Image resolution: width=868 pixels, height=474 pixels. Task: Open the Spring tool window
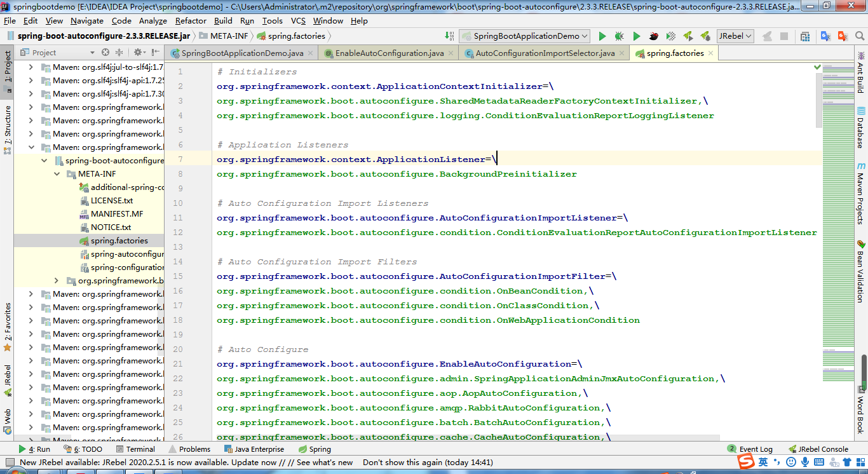point(314,449)
